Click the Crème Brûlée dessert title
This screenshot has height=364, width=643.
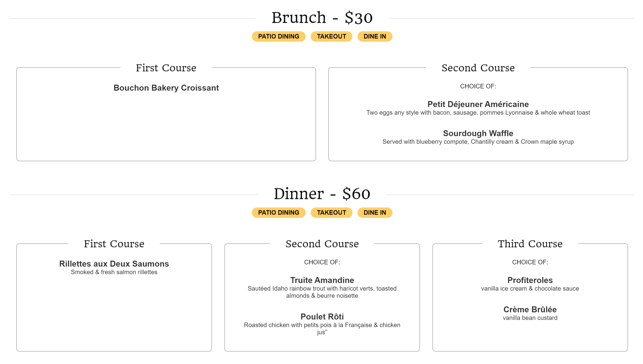(x=530, y=309)
